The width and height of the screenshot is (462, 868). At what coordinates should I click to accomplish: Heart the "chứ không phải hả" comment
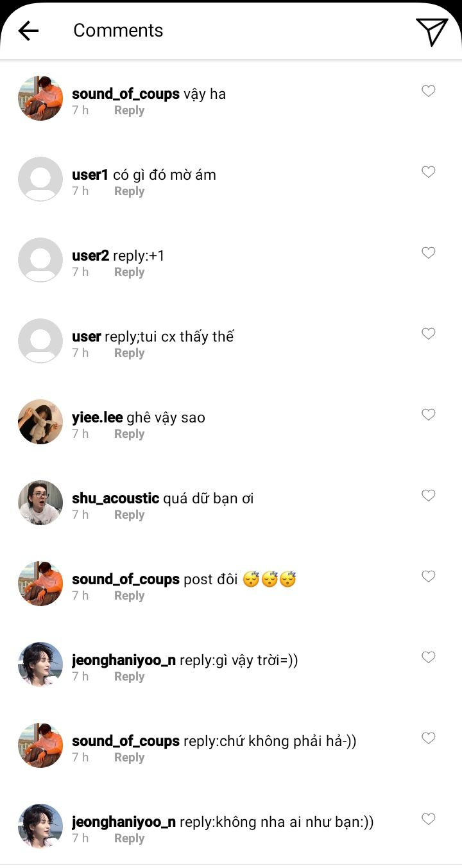(x=429, y=738)
